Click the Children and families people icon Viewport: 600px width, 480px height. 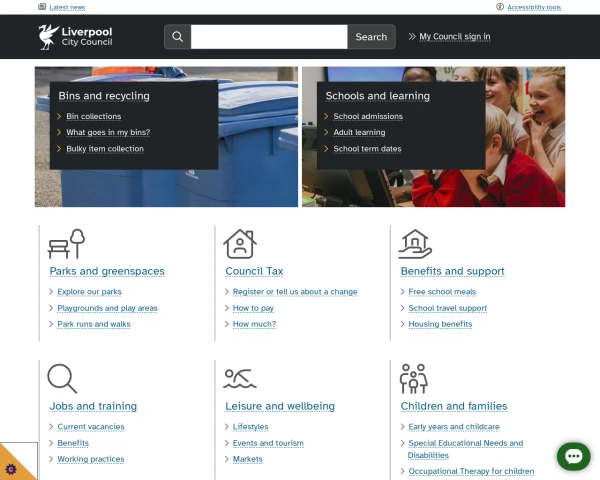point(413,378)
